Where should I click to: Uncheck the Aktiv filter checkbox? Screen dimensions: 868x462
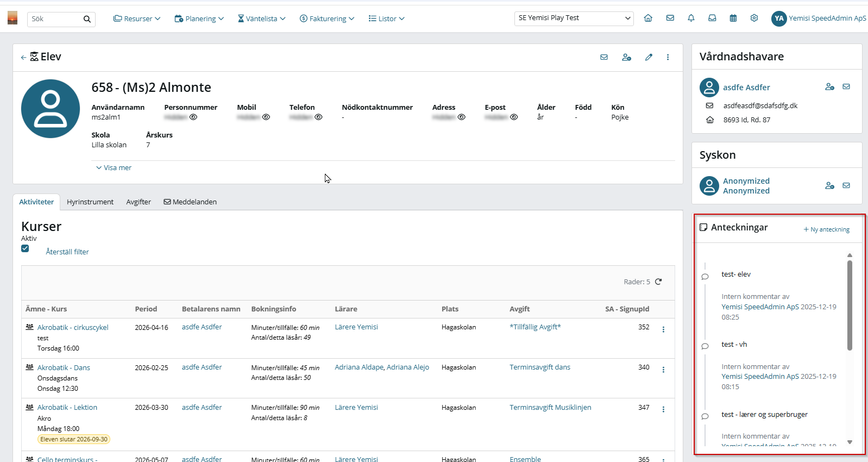[x=25, y=248]
